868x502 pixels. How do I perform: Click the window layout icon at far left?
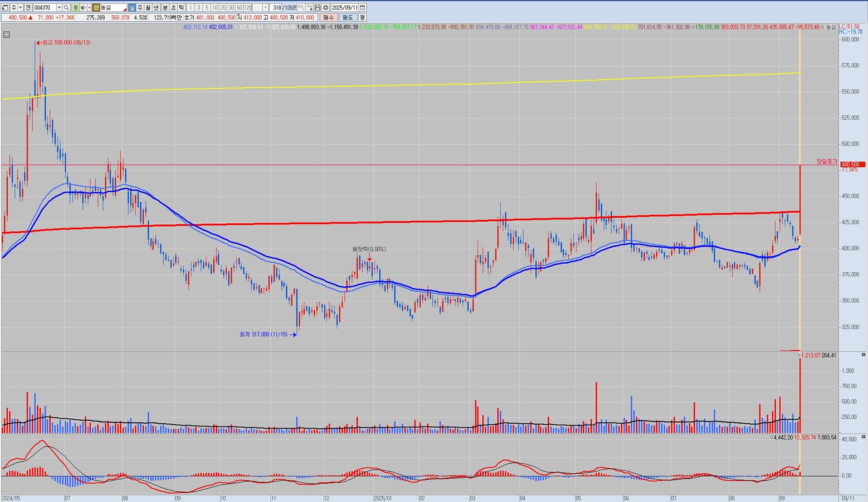(5, 8)
